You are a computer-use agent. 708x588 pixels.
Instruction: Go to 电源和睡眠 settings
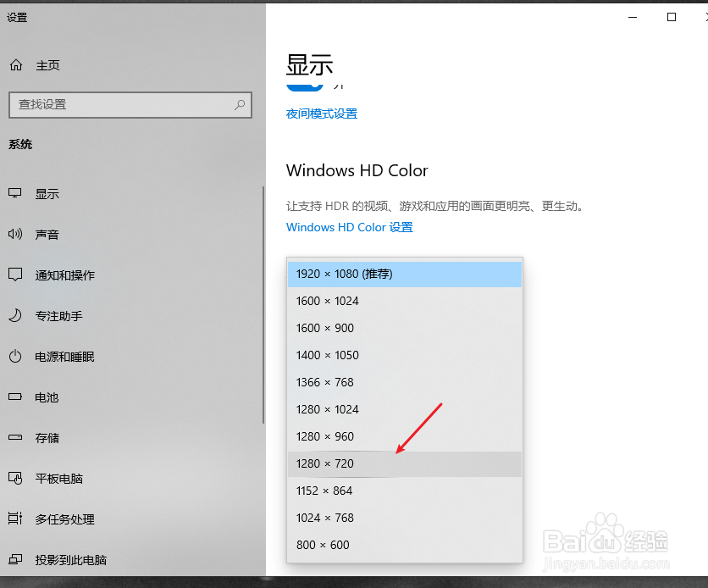point(65,357)
